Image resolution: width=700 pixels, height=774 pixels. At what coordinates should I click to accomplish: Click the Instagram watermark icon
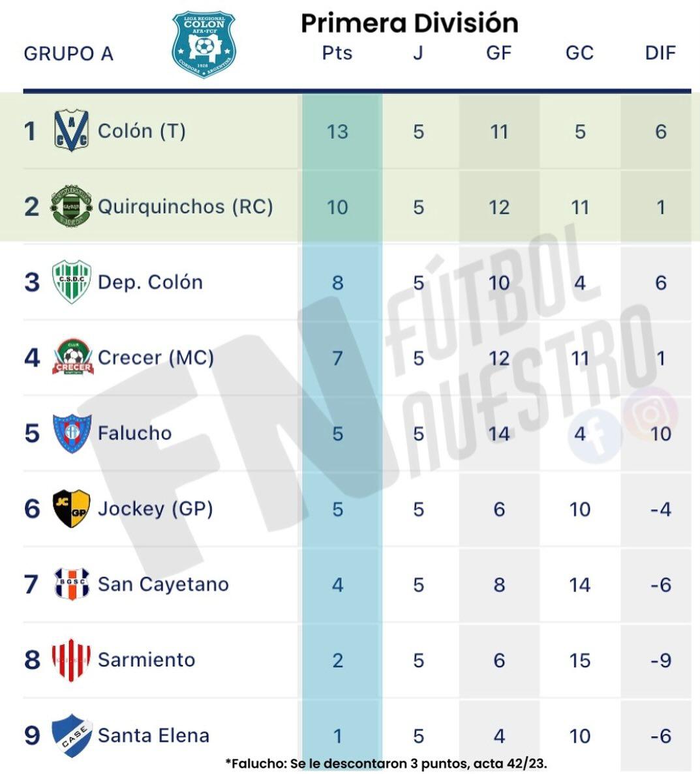tap(650, 413)
